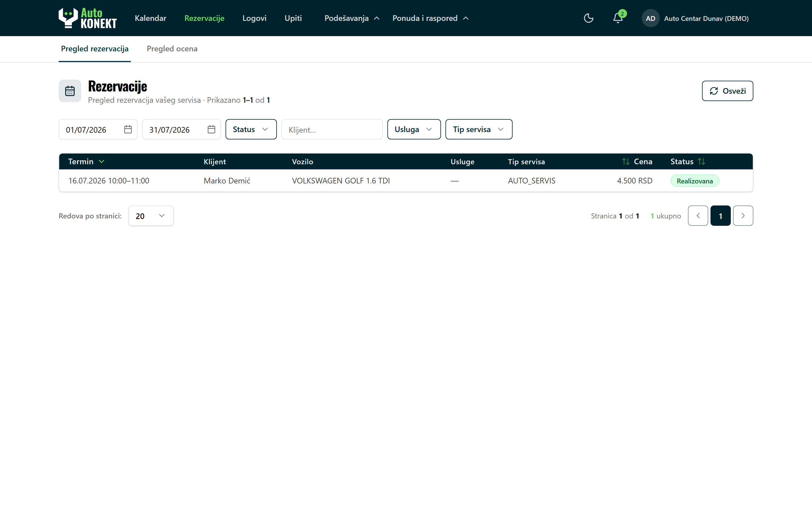Click client name Marko Demić
812x508 pixels.
[227, 181]
